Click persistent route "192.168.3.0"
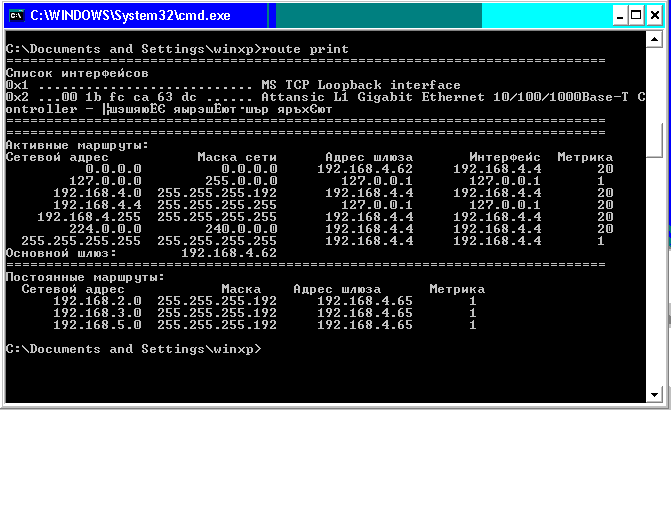This screenshot has height=512, width=671. pyautogui.click(x=97, y=313)
